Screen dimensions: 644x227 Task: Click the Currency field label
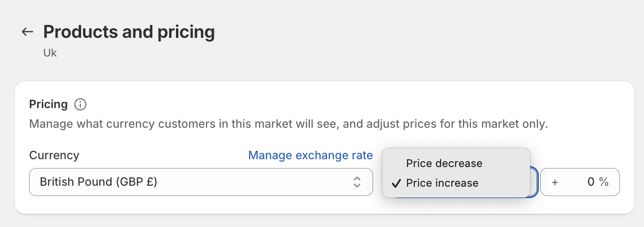coord(54,155)
